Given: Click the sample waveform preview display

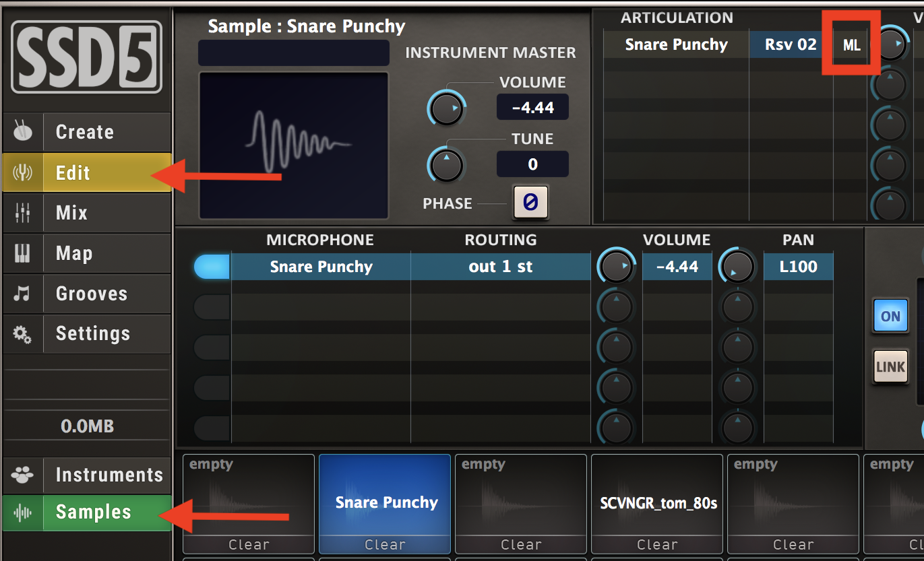Looking at the screenshot, I should pos(294,145).
